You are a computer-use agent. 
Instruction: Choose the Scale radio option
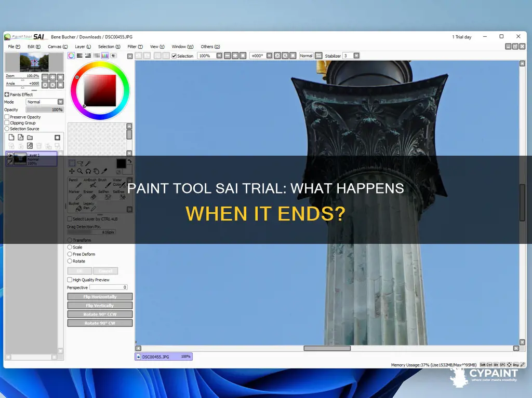coord(70,247)
